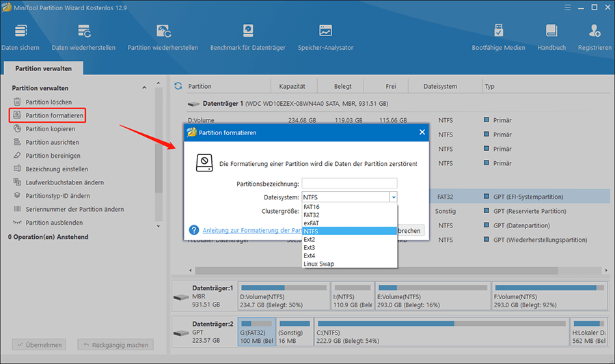Click the Registrieren icon
615x364 pixels.
[x=594, y=31]
